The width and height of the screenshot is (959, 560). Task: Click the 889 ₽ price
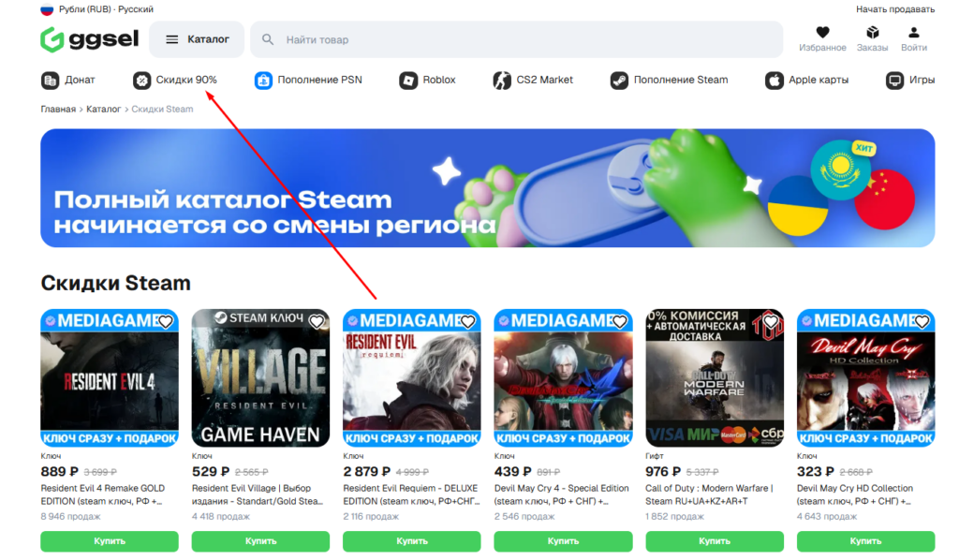coord(59,472)
